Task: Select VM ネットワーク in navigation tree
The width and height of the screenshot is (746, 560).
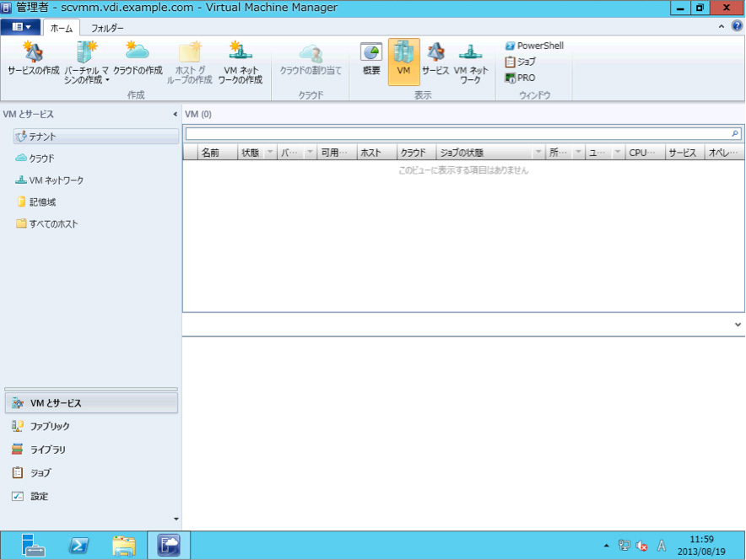Action: pyautogui.click(x=50, y=180)
